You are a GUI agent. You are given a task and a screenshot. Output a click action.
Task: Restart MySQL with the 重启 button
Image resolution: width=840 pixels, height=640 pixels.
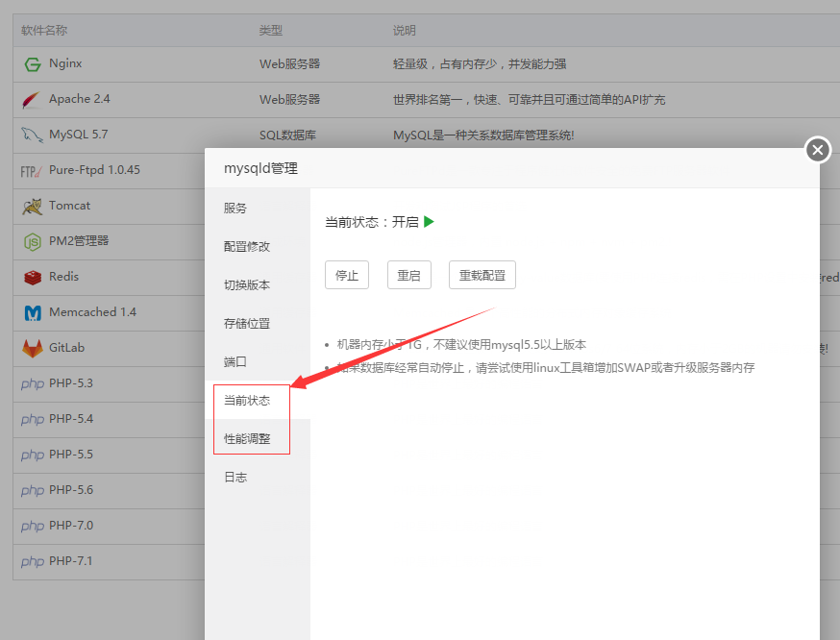click(x=409, y=275)
